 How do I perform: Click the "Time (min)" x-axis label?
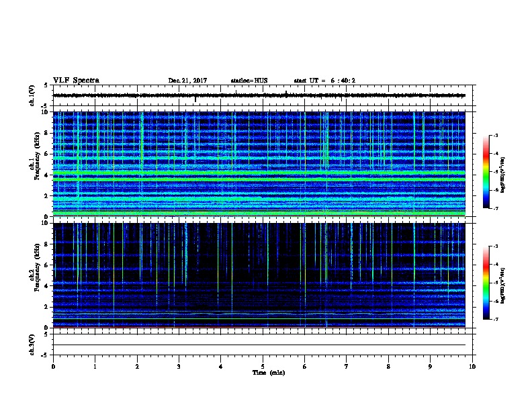(x=269, y=373)
